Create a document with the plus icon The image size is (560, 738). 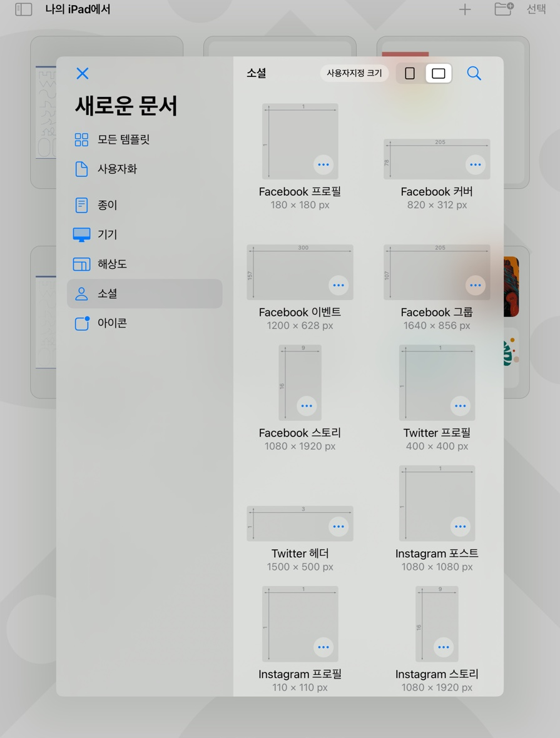(465, 10)
